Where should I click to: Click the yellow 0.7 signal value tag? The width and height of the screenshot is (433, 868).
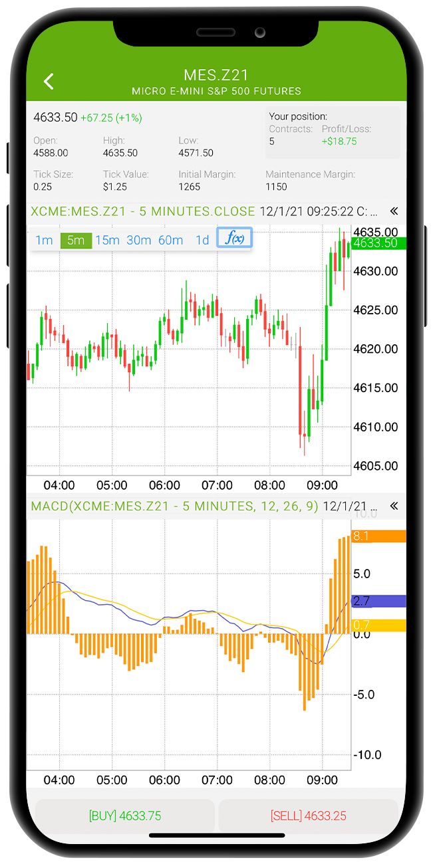click(x=378, y=625)
